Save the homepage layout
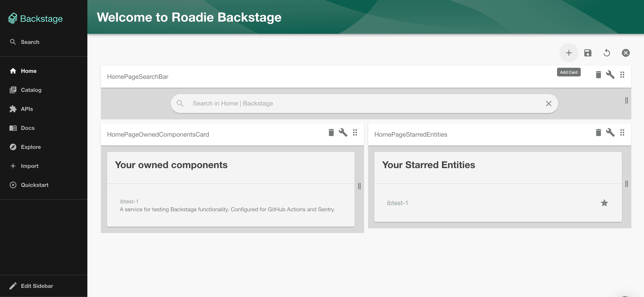The height and width of the screenshot is (297, 644). coord(588,53)
